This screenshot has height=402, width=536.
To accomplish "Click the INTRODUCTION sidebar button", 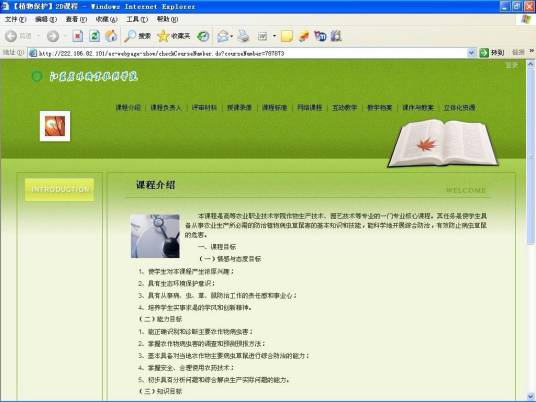I will [59, 189].
